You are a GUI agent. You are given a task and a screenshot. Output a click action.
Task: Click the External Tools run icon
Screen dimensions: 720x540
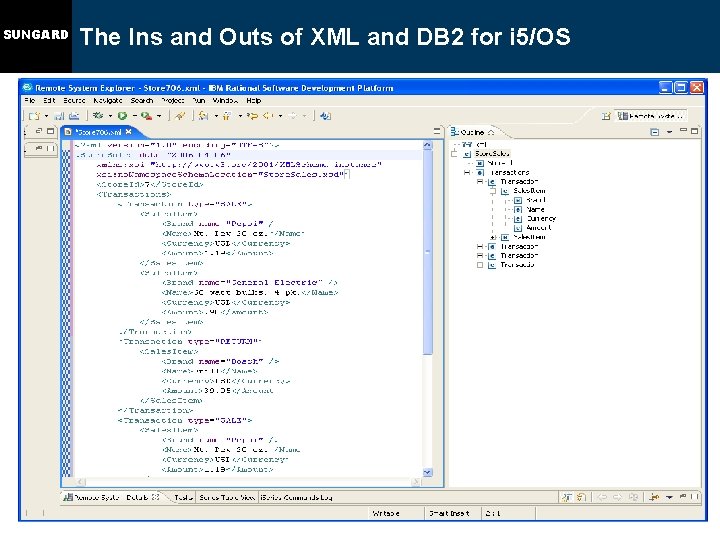pyautogui.click(x=146, y=116)
